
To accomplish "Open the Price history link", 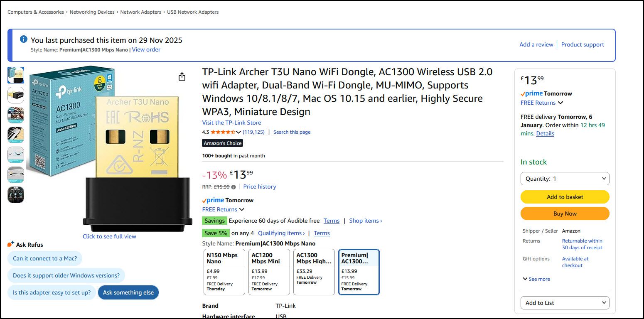I will pos(260,187).
